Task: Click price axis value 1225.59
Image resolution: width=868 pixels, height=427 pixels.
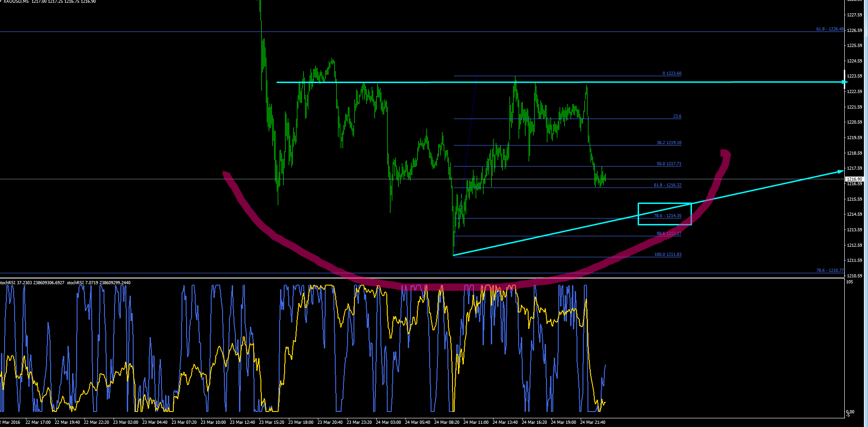Action: (854, 46)
